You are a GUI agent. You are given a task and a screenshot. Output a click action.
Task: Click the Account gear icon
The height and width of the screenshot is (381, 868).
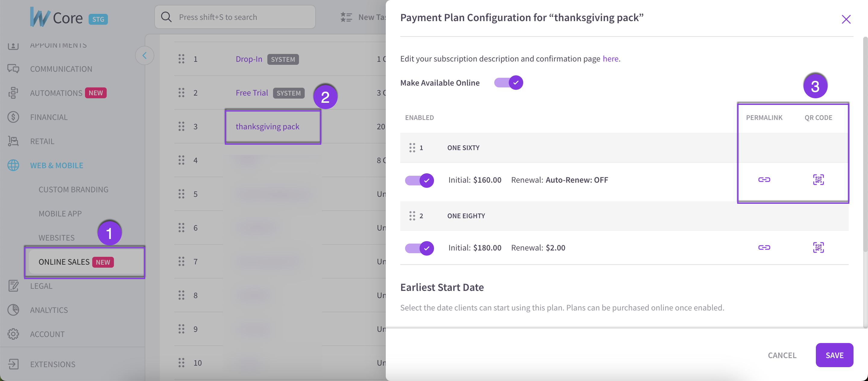point(13,334)
